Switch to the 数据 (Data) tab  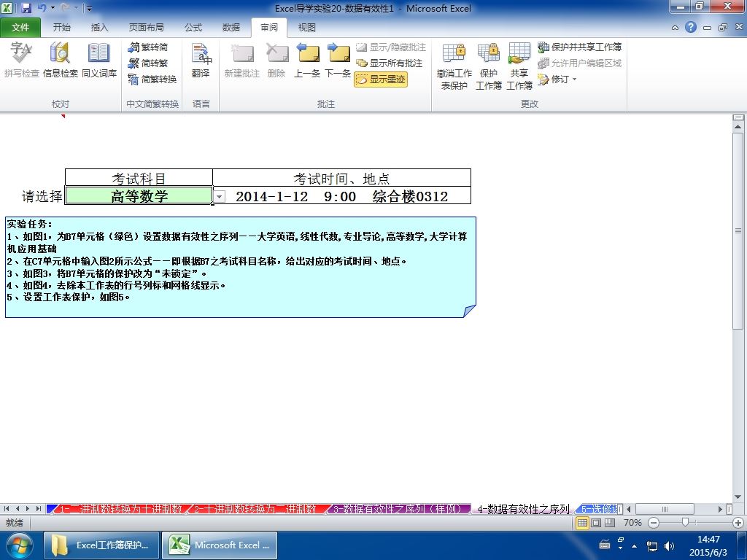(231, 28)
